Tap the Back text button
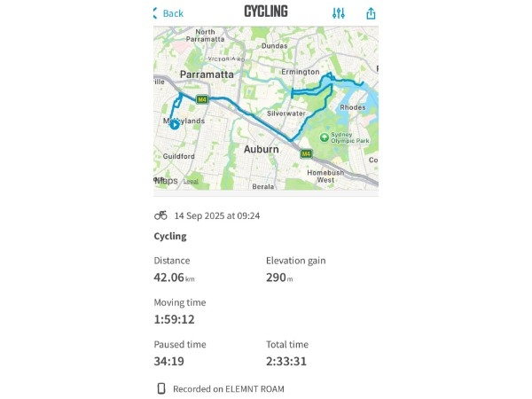 [173, 13]
